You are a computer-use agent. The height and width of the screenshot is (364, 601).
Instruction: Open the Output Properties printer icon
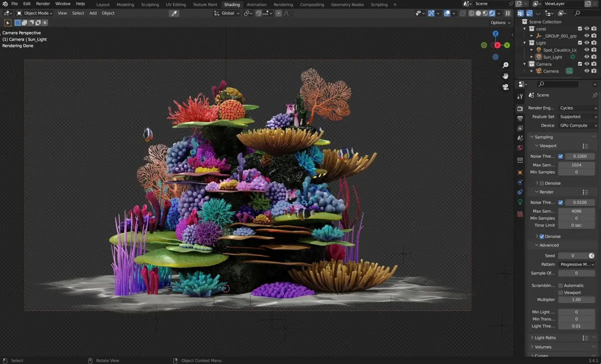click(x=520, y=118)
